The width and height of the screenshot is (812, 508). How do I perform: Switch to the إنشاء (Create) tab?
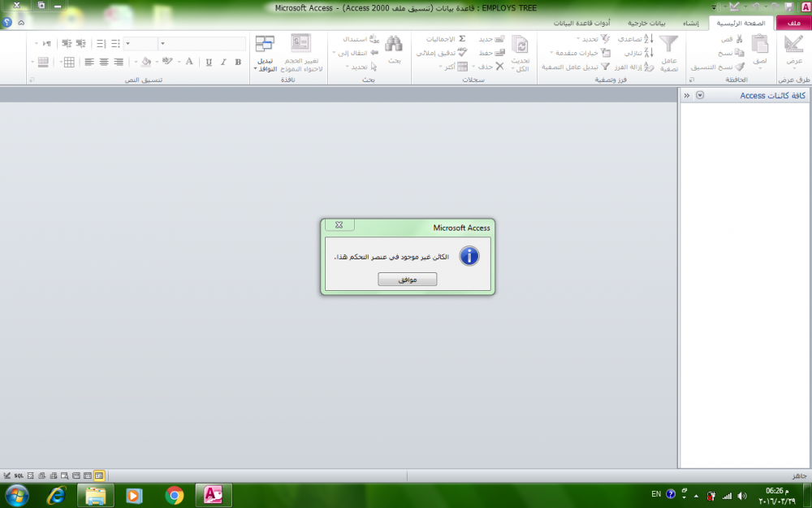[x=690, y=24]
